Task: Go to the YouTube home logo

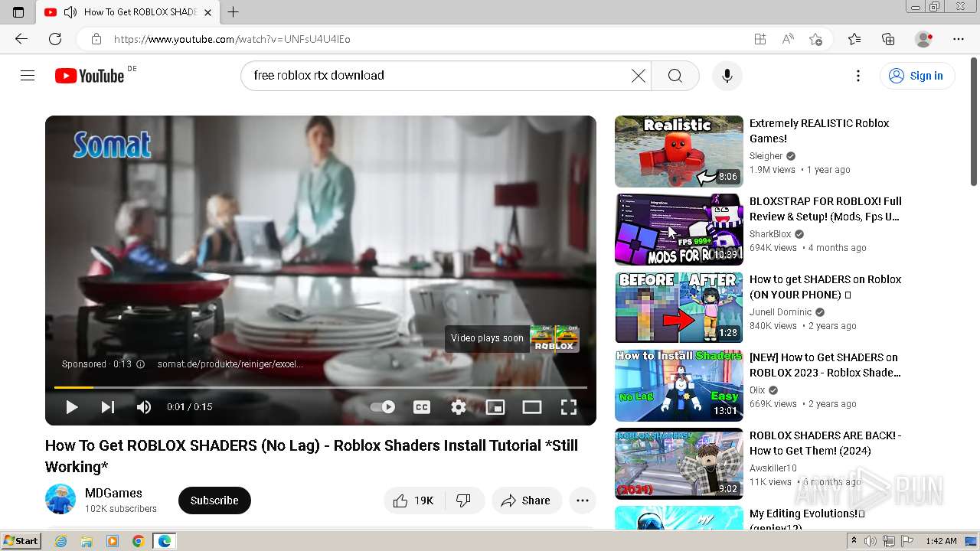Action: (x=90, y=76)
